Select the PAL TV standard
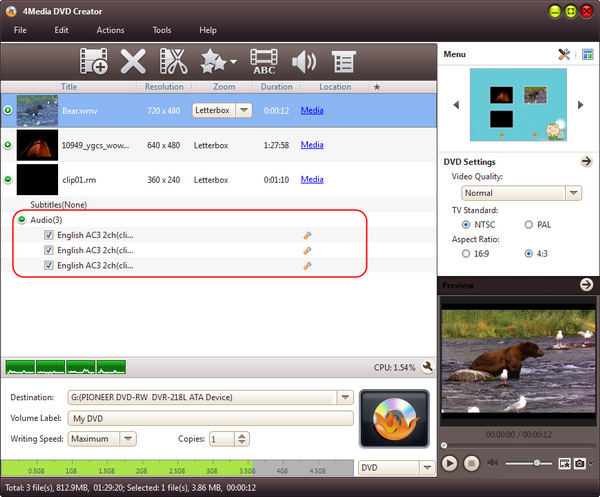This screenshot has height=497, width=600. point(529,225)
